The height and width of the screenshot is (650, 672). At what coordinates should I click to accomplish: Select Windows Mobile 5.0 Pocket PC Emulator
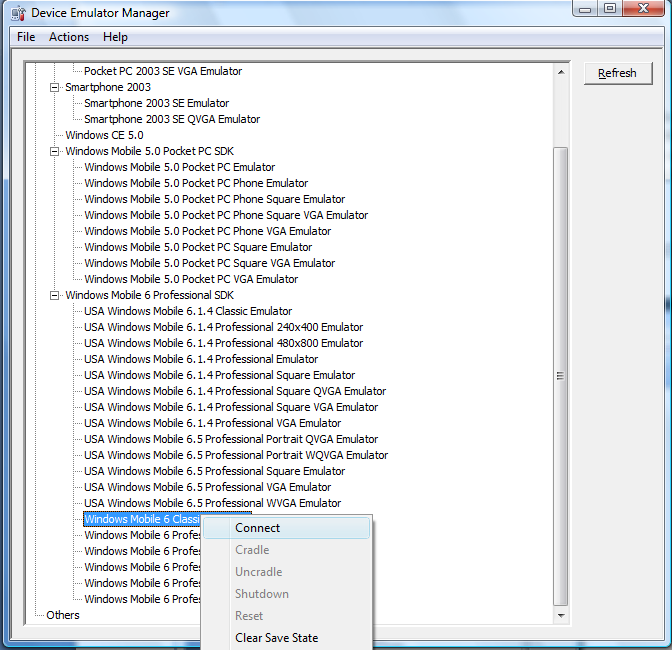180,167
